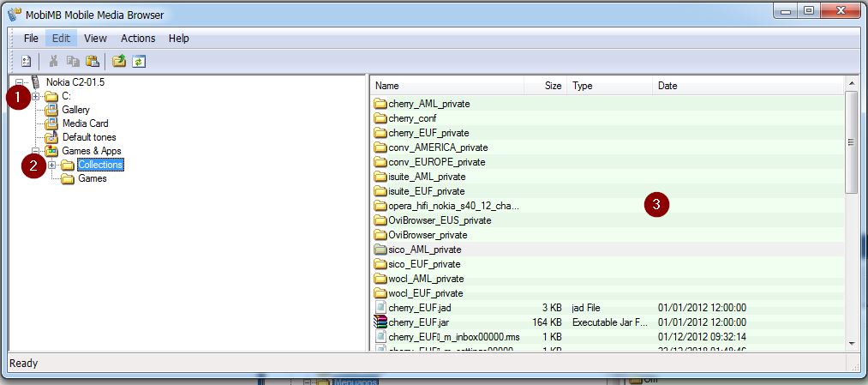Image resolution: width=868 pixels, height=385 pixels.
Task: Select isuite_AML_private folder name
Action: [427, 177]
